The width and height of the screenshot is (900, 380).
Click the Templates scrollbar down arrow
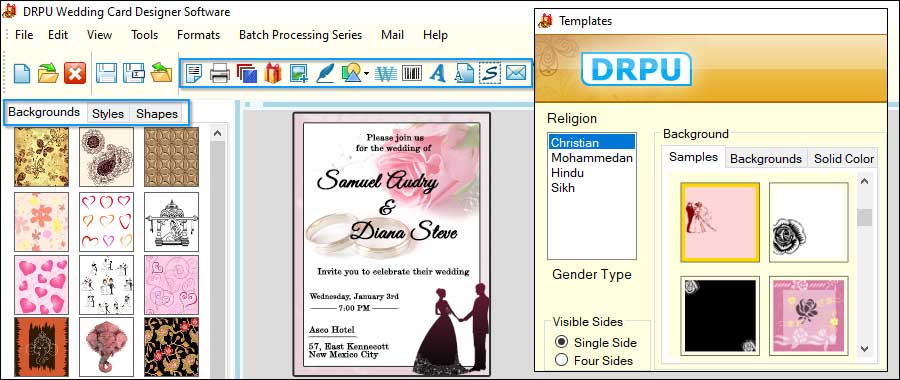[864, 348]
